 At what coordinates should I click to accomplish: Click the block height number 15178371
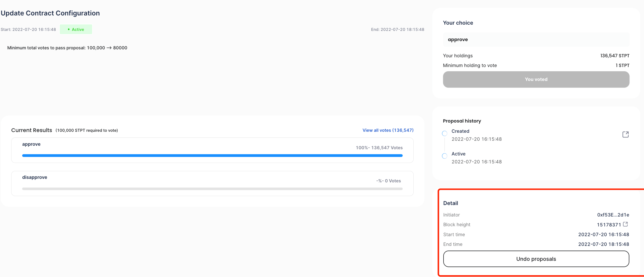pyautogui.click(x=609, y=225)
